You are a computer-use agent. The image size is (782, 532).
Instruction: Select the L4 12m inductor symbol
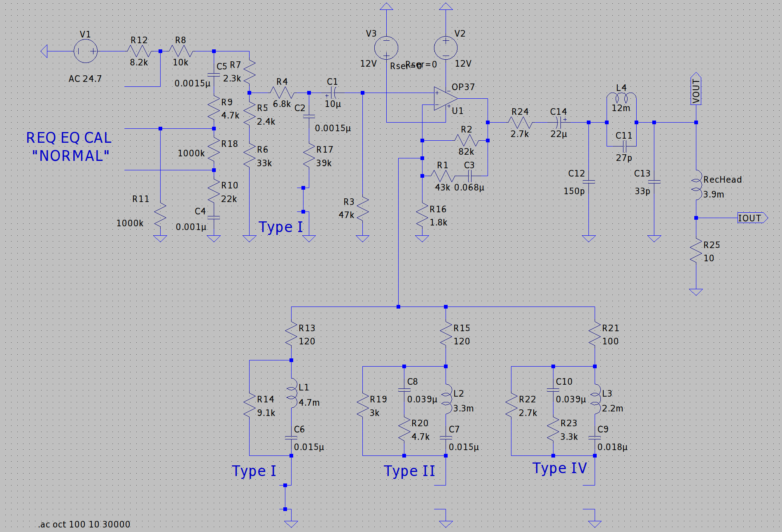621,99
